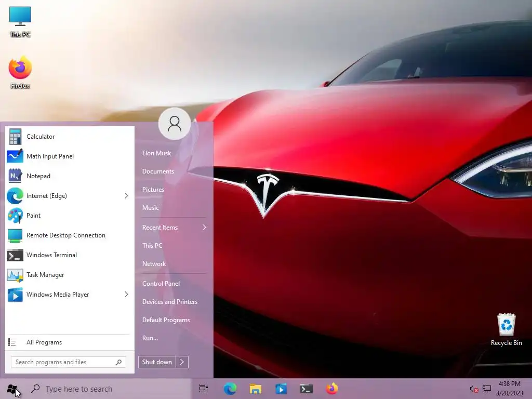Open the Calculator app icon

click(x=15, y=137)
